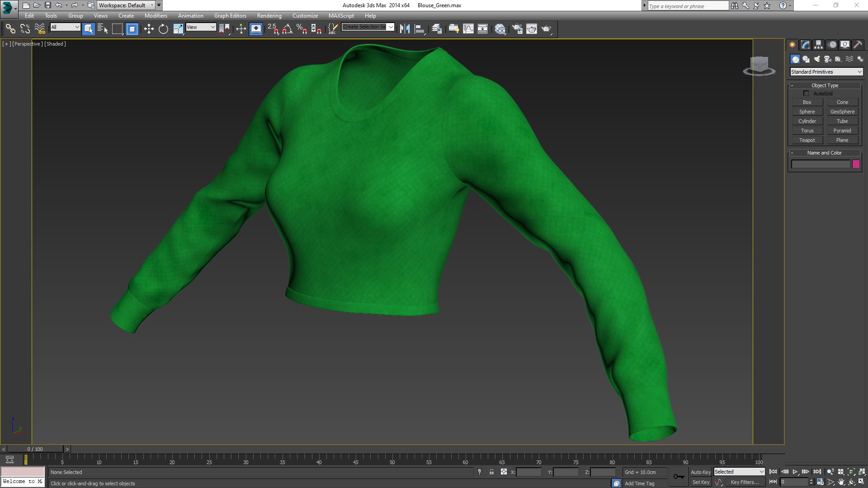Open the Layer Manager
The height and width of the screenshot is (488, 868).
pyautogui.click(x=436, y=29)
